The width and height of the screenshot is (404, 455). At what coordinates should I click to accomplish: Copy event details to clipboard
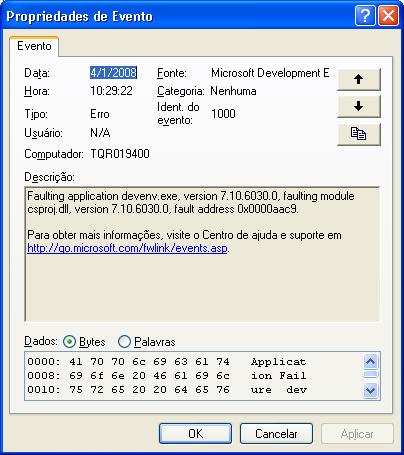pos(359,134)
